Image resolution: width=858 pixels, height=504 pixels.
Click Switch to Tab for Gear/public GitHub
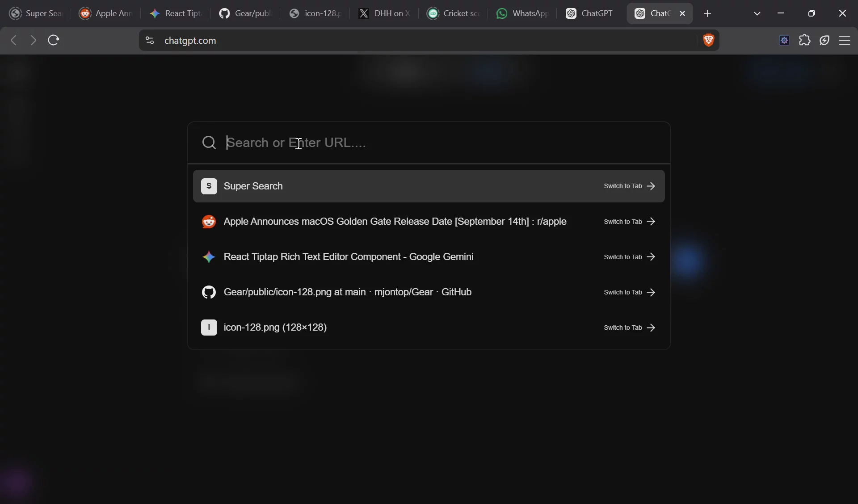(629, 292)
